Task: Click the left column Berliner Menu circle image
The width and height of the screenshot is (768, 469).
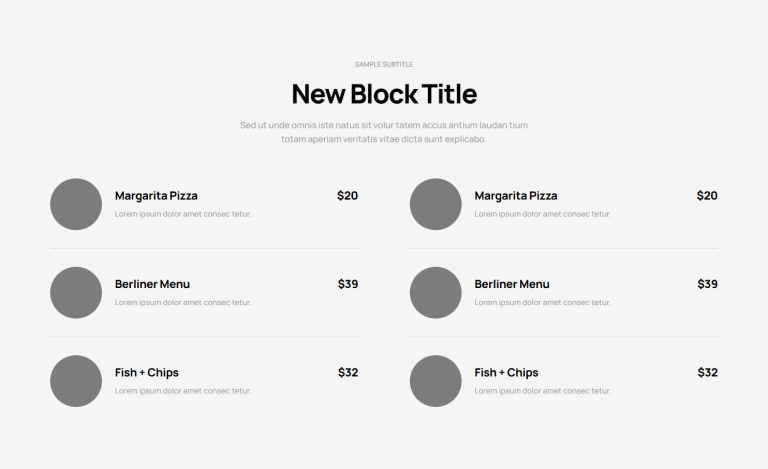Action: pyautogui.click(x=76, y=293)
